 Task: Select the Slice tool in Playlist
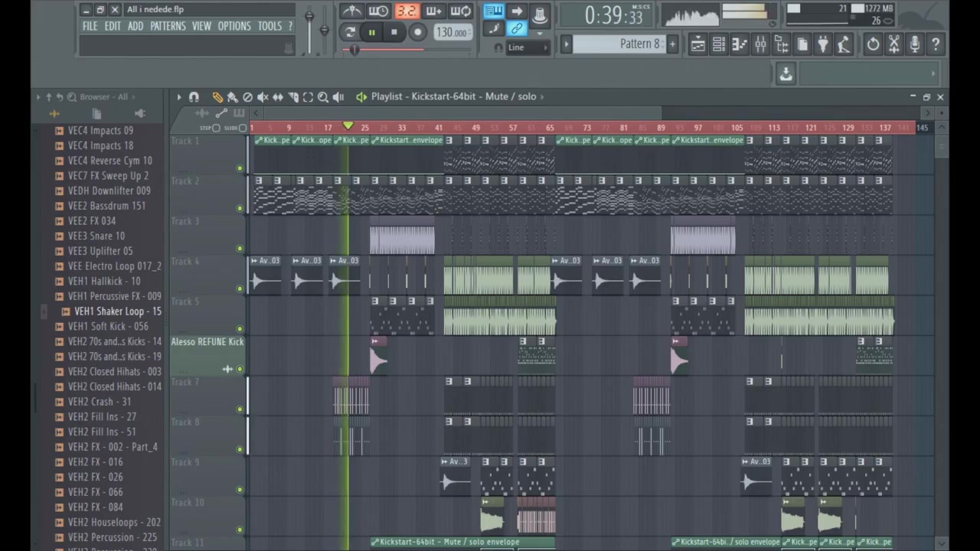click(293, 97)
